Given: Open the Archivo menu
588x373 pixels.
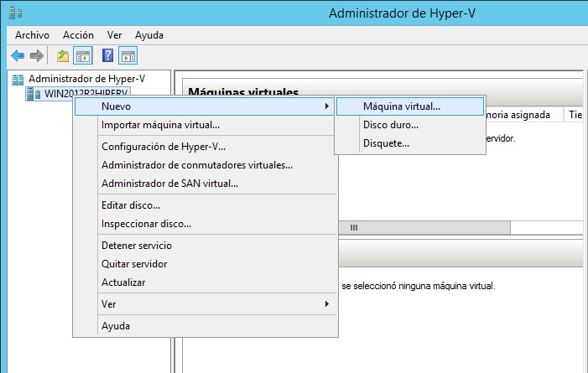Looking at the screenshot, I should coord(32,35).
